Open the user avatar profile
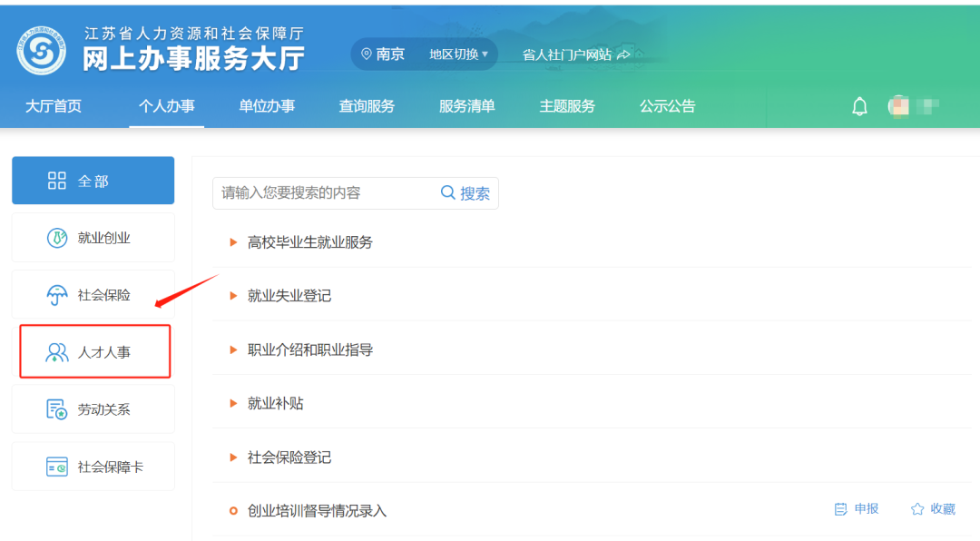 899,106
